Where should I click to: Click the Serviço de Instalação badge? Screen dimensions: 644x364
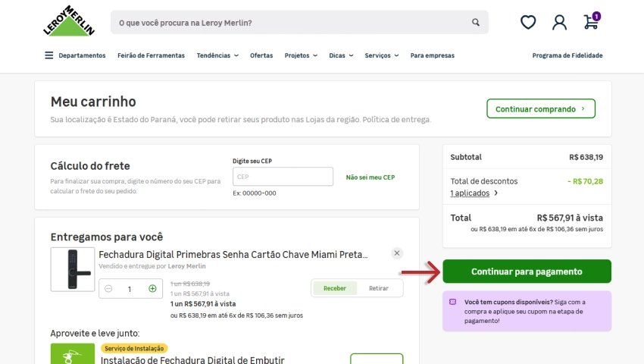click(134, 348)
